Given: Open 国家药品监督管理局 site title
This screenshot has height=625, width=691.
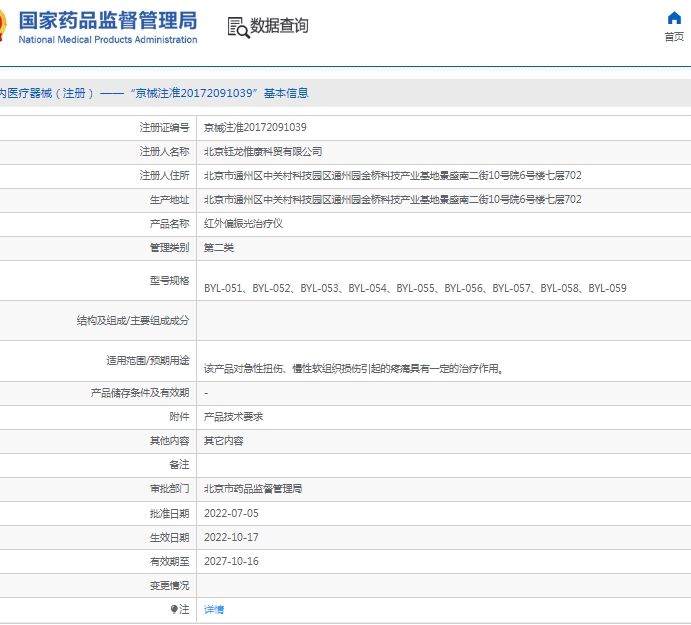Looking at the screenshot, I should [108, 21].
